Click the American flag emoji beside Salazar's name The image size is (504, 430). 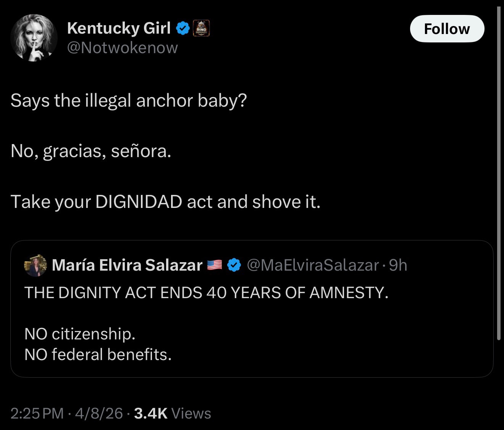coord(215,264)
